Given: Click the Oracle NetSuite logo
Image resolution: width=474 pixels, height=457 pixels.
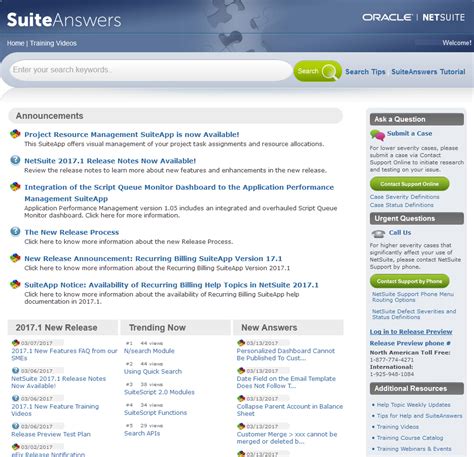Looking at the screenshot, I should (x=413, y=17).
